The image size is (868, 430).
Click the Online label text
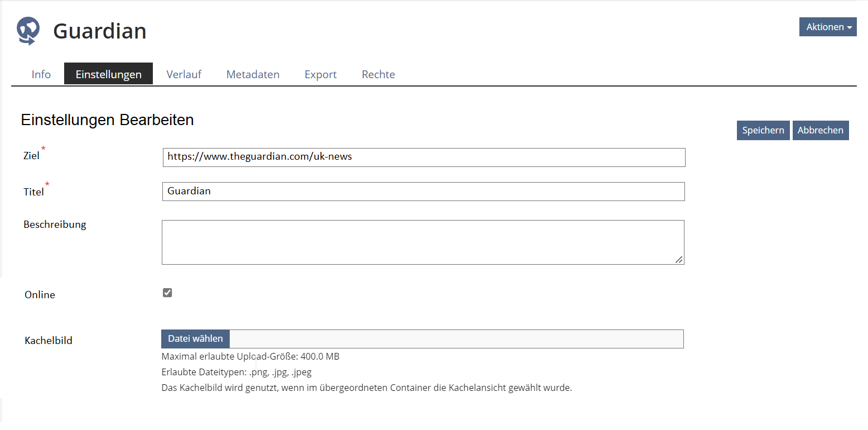tap(40, 295)
